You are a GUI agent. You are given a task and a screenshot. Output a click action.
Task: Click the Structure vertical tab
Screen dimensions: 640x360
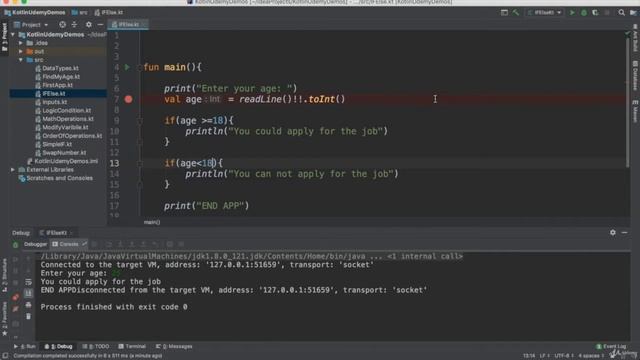[4, 275]
